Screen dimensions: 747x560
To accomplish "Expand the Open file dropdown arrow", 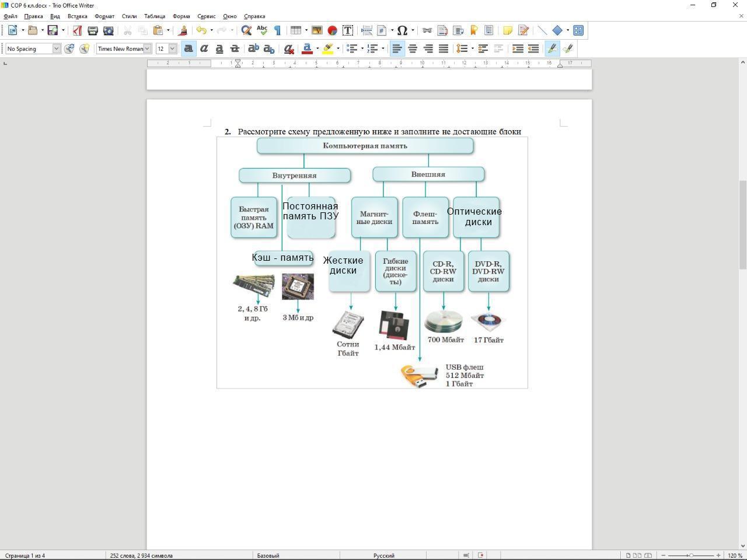I will point(43,30).
